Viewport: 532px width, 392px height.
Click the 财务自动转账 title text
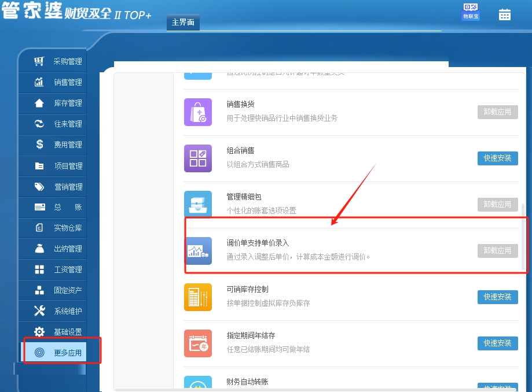click(247, 382)
